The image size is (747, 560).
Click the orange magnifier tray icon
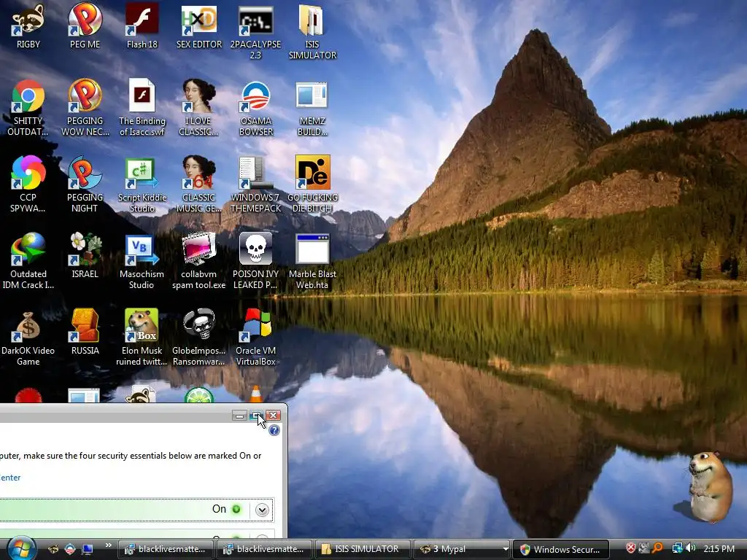pos(658,548)
